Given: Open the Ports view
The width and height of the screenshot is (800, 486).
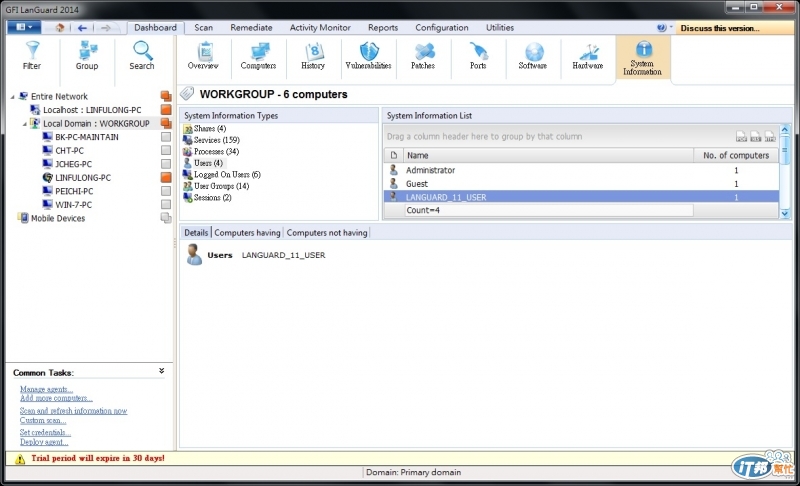Looking at the screenshot, I should tap(478, 56).
